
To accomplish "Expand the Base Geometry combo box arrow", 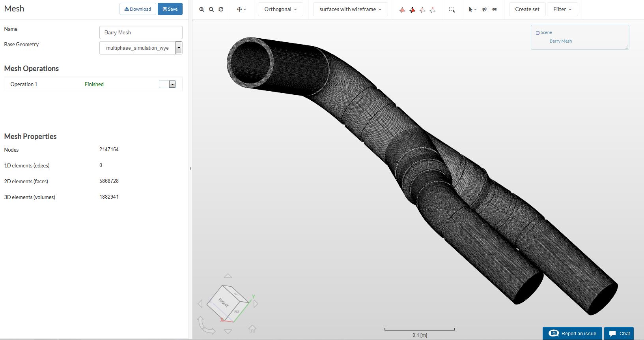I will coord(179,48).
